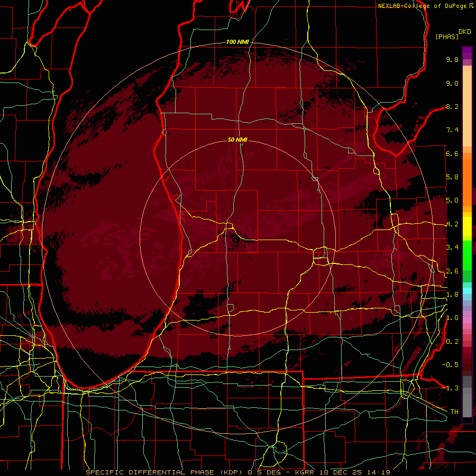Click the 1.8 scale value
This screenshot has height=476, width=476.
(x=452, y=295)
